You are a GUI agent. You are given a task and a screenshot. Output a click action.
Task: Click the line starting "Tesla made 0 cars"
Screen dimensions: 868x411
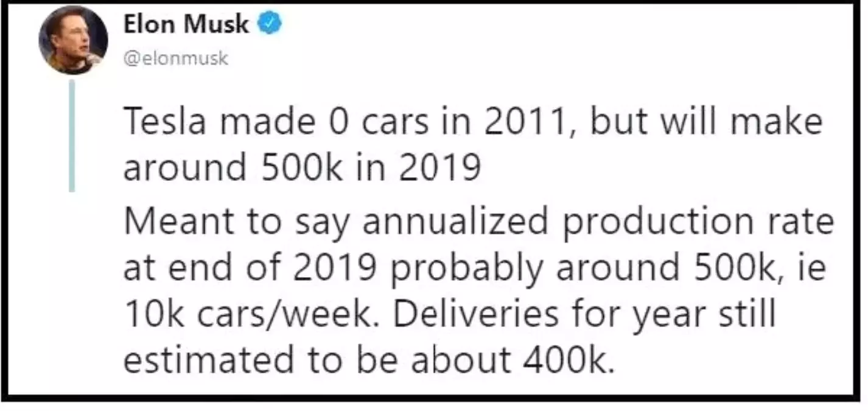473,122
